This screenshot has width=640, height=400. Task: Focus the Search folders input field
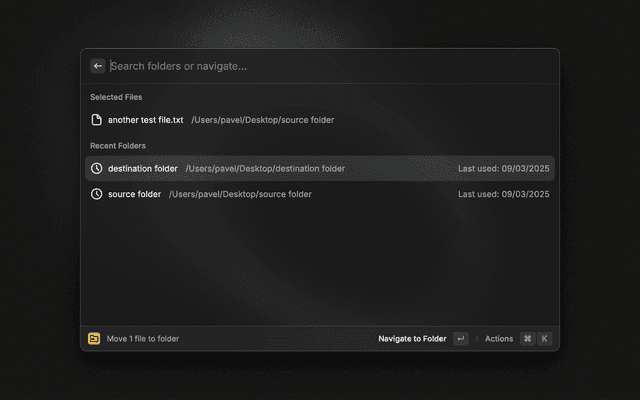click(300, 66)
